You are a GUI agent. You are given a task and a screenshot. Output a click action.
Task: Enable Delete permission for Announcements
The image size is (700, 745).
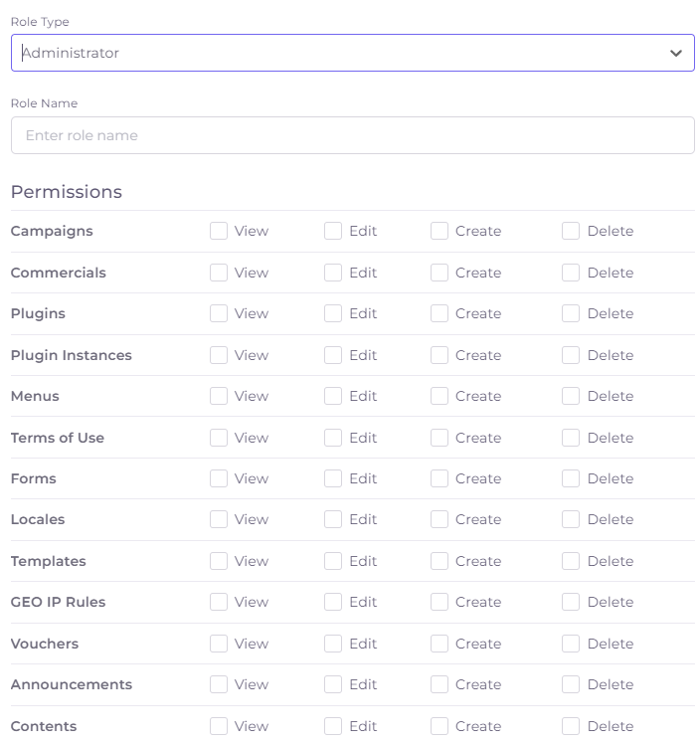click(x=571, y=684)
